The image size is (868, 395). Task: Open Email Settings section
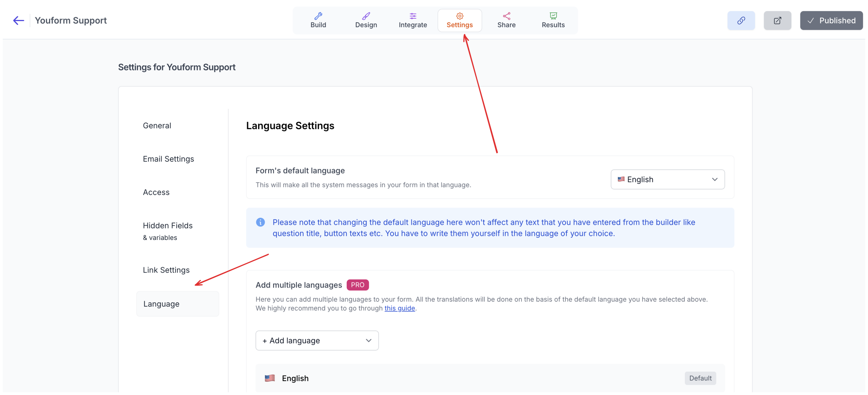point(168,159)
